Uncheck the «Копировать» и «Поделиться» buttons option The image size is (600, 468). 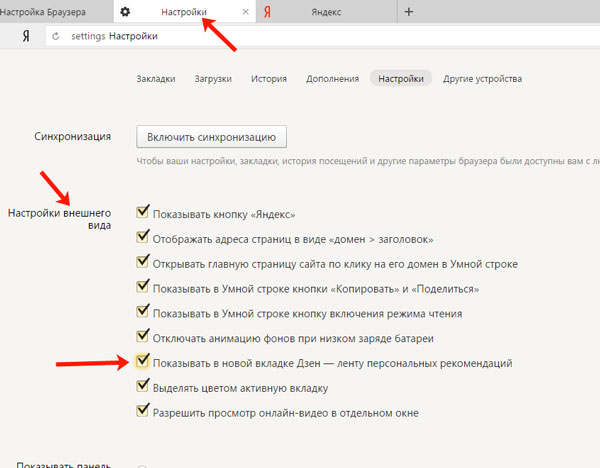point(143,288)
